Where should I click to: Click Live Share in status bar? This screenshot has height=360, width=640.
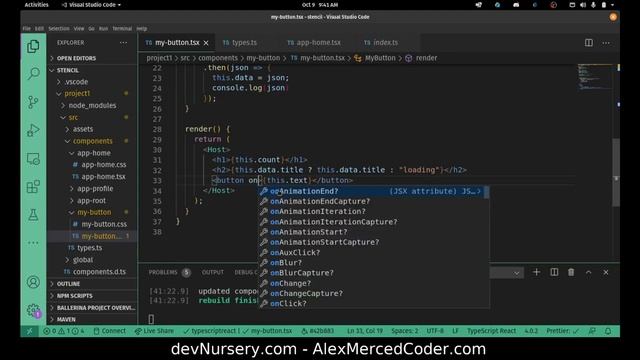[154, 331]
